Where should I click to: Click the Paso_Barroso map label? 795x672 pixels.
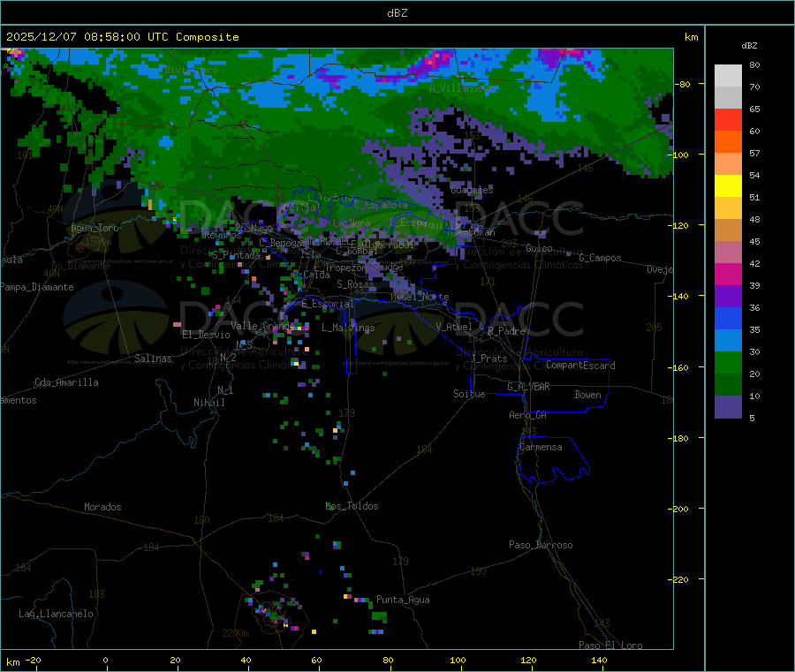[541, 545]
